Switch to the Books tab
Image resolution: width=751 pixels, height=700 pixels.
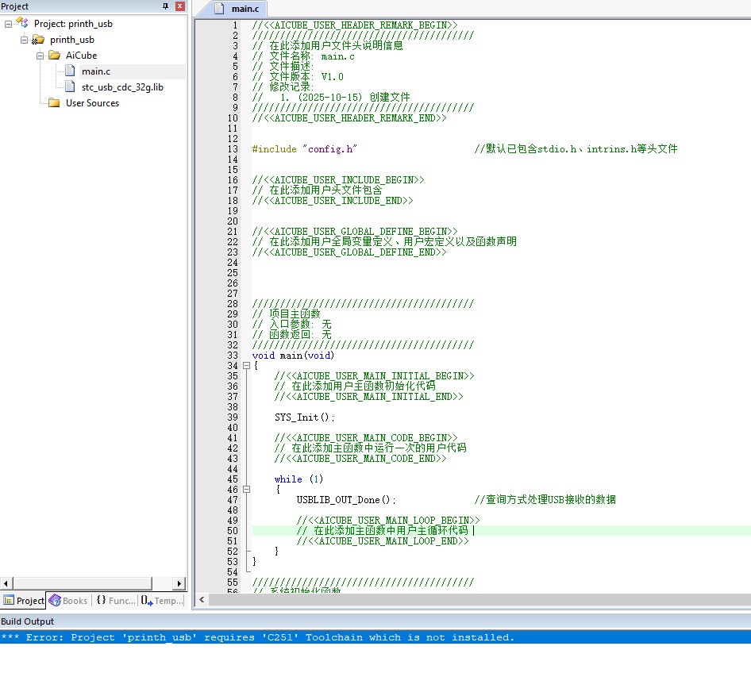68,601
